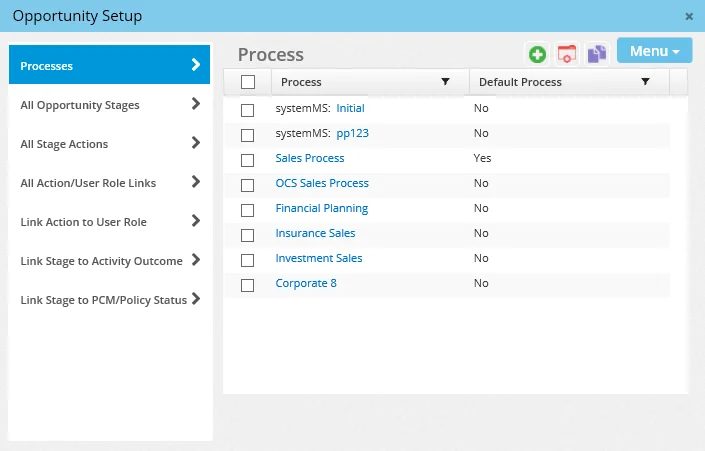Image resolution: width=705 pixels, height=451 pixels.
Task: Click the purple copy process icon
Action: [x=597, y=54]
